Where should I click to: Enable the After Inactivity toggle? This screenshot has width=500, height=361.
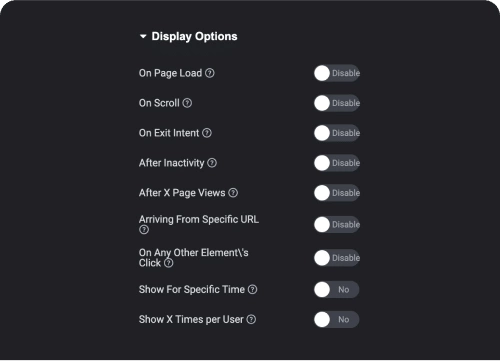coord(337,163)
